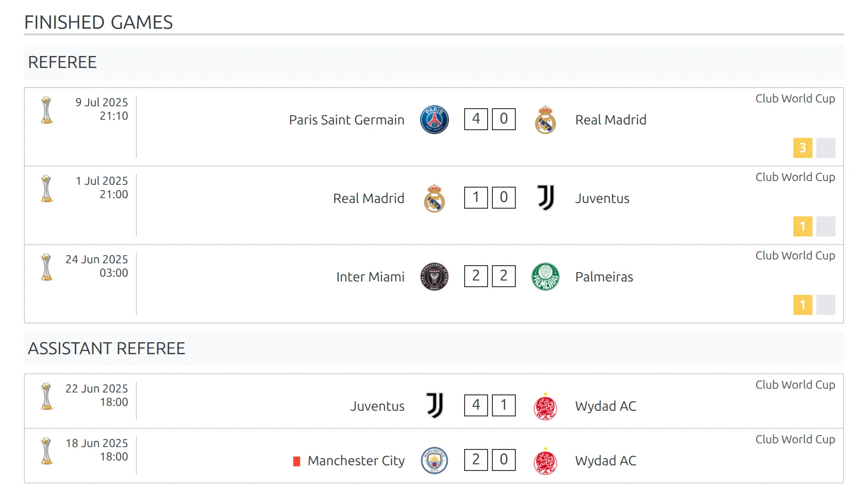Open the Palmeiras team link

604,277
